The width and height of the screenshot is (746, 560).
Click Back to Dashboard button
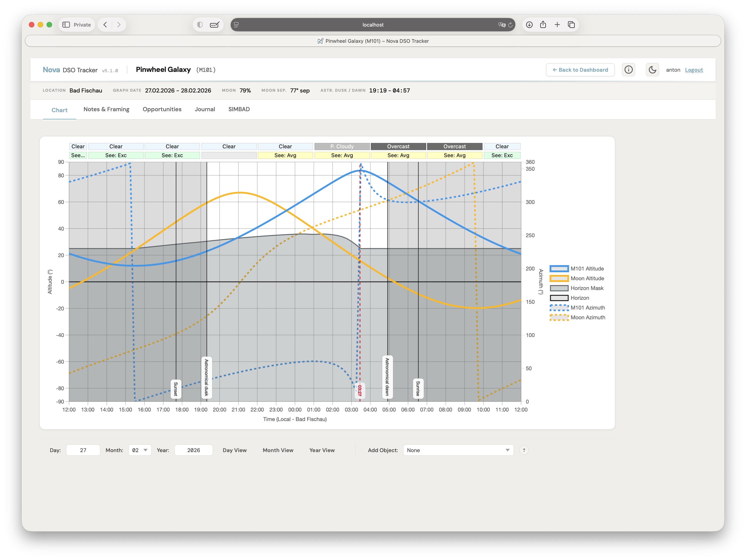(580, 70)
